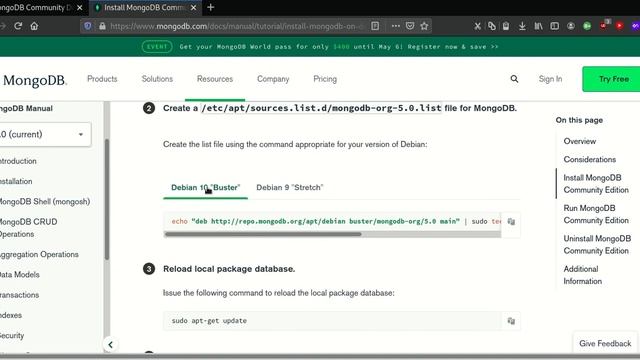
Task: Open page actions three-dots menu
Action: point(396,26)
